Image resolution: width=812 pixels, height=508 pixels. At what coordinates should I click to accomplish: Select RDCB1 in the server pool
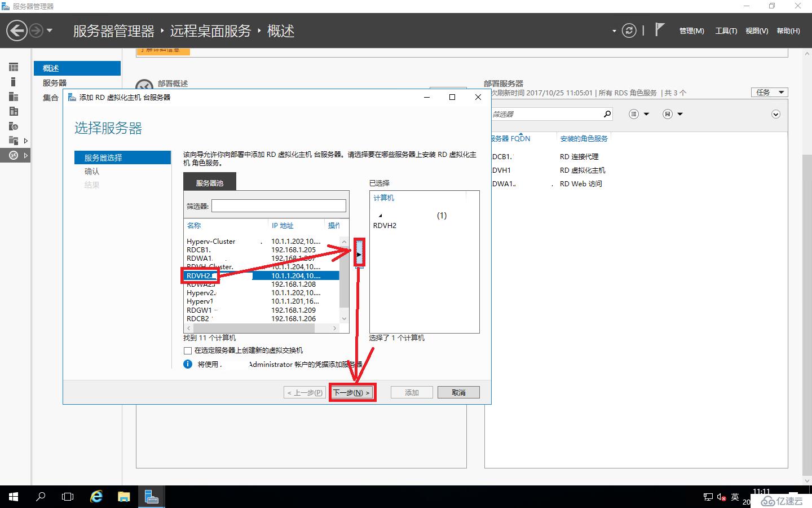point(262,249)
